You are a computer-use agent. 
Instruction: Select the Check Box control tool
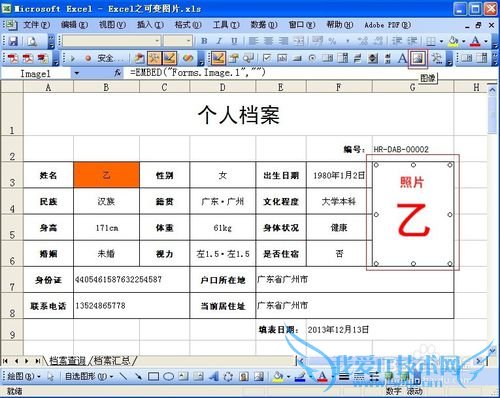click(x=267, y=58)
